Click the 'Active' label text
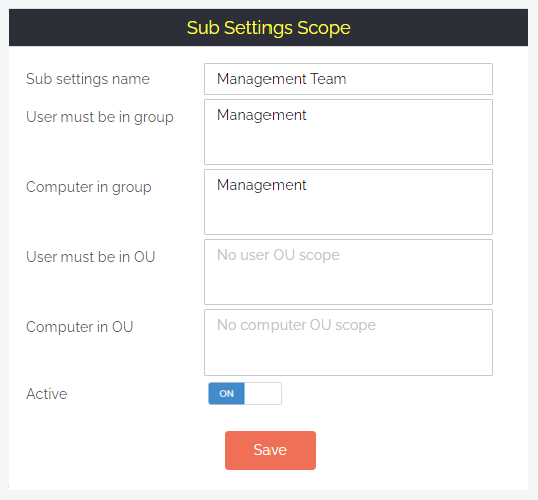Image resolution: width=538 pixels, height=500 pixels. click(x=47, y=394)
